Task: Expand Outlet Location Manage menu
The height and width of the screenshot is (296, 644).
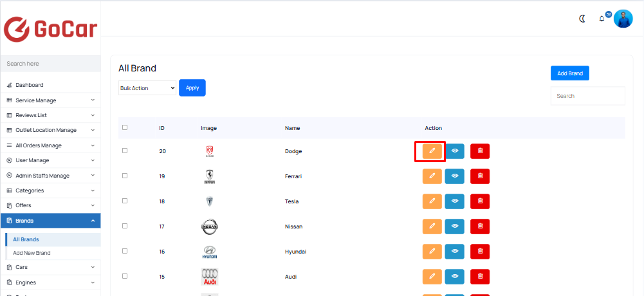Action: (x=51, y=130)
